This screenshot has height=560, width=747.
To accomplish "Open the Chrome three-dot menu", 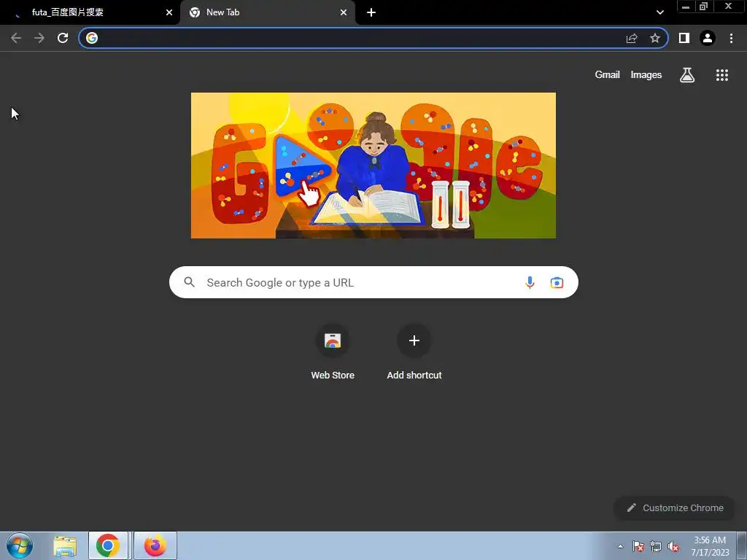I will (x=731, y=38).
